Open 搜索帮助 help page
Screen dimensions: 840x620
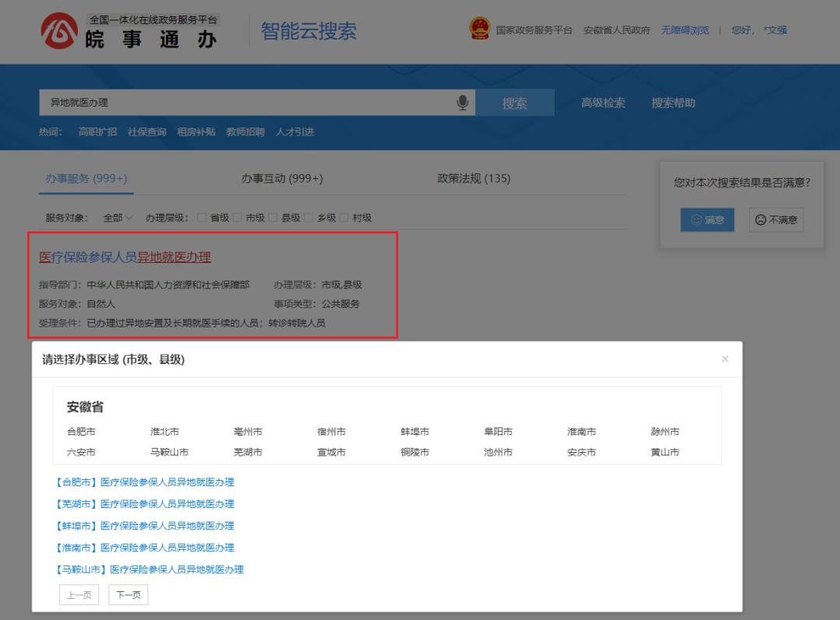pos(672,102)
